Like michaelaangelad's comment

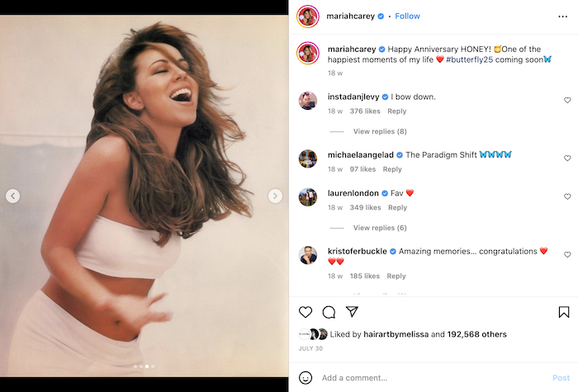click(x=567, y=158)
